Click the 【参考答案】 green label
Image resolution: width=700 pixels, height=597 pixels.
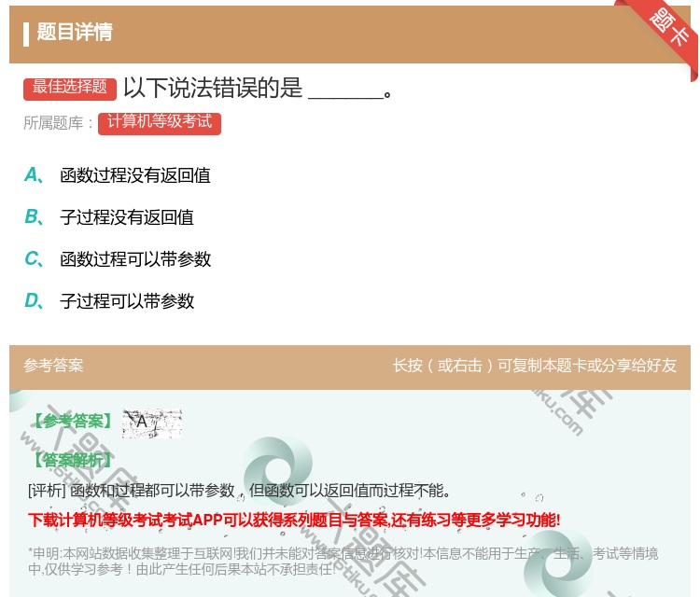click(73, 421)
